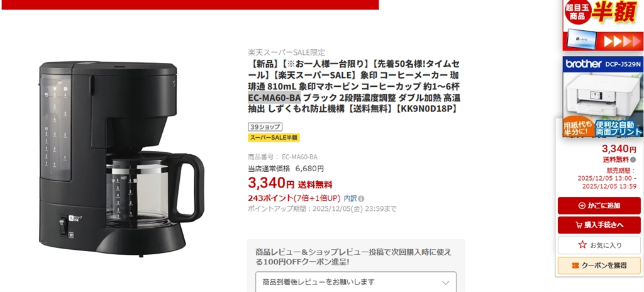
Task: Click the cart icon on 購入手続きへ
Action: [579, 225]
